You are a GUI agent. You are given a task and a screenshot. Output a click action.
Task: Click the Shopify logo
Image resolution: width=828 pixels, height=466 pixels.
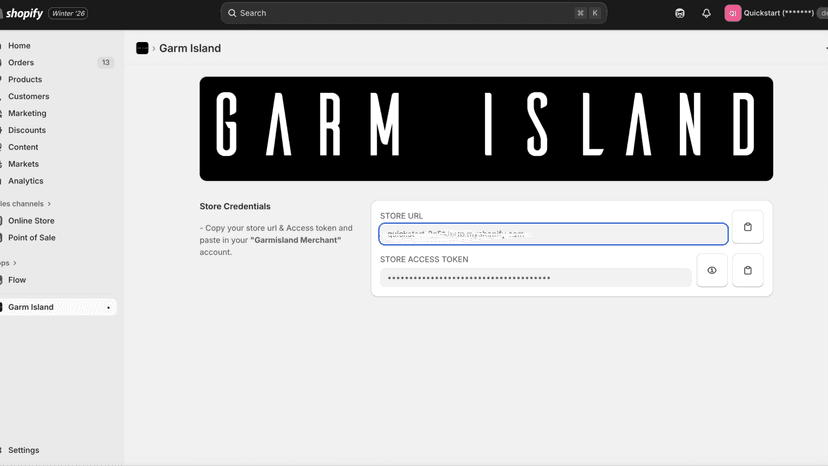coord(21,13)
